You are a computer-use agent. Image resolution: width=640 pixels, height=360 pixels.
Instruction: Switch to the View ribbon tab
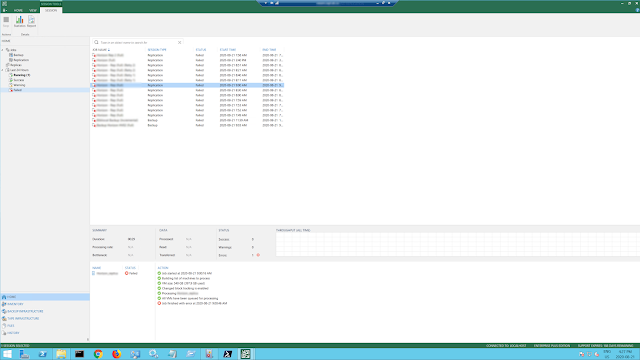tap(33, 10)
